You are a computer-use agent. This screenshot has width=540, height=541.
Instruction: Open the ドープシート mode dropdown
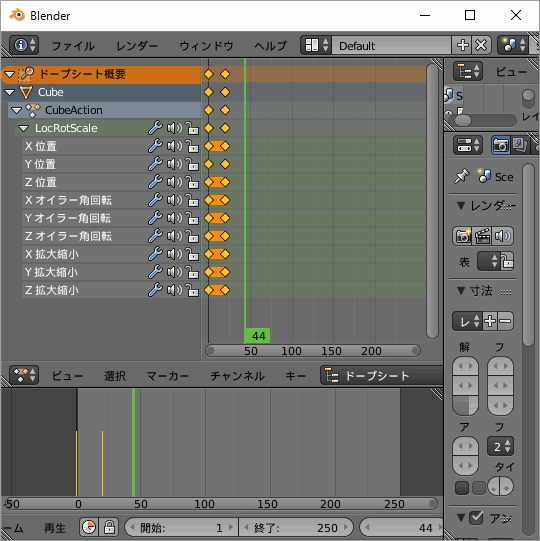click(381, 375)
